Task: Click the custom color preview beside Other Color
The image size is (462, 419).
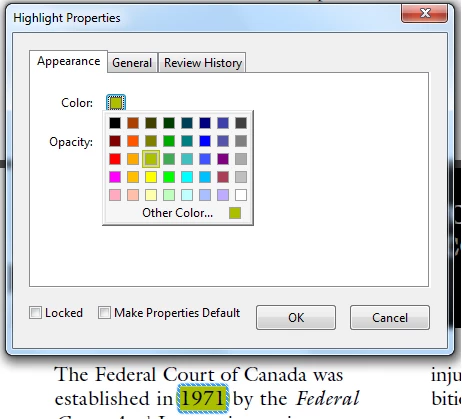Action: (x=235, y=213)
